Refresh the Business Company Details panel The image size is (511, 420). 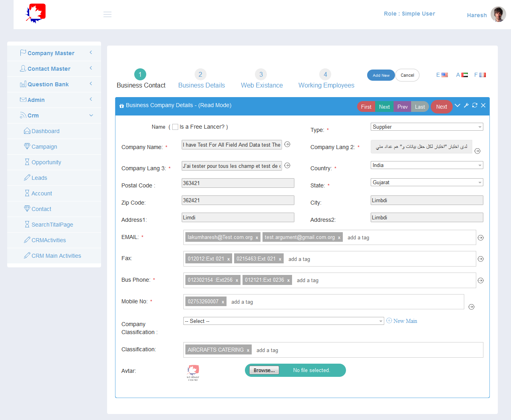475,105
